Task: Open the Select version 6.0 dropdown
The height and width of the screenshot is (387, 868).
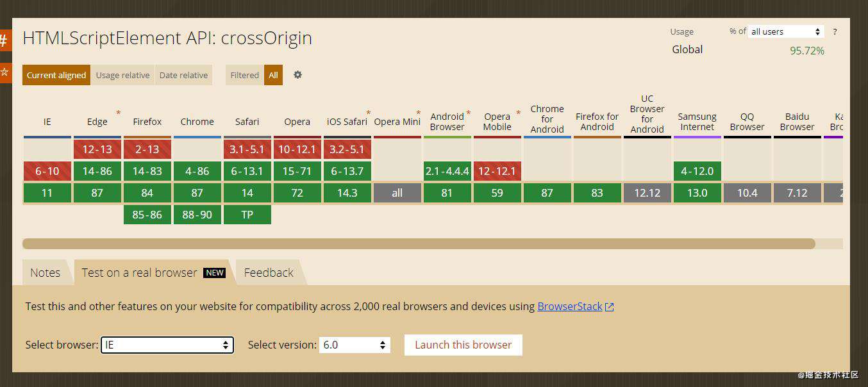Action: tap(355, 345)
